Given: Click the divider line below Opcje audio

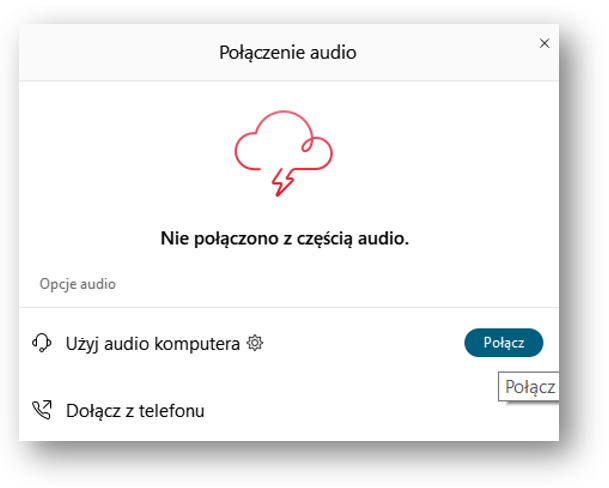Looking at the screenshot, I should 289,307.
